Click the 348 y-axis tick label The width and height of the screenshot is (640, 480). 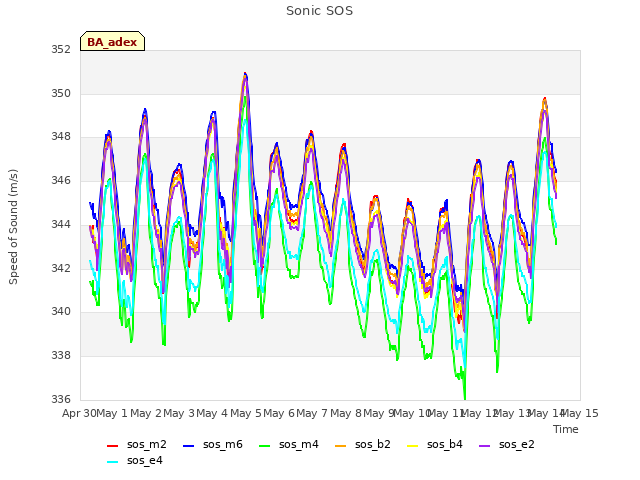pos(60,137)
